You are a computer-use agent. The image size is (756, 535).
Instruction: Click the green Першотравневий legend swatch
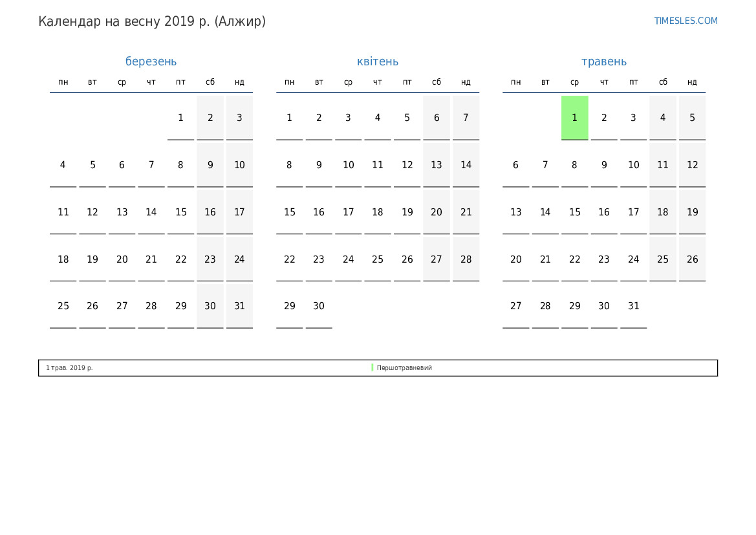pos(373,367)
